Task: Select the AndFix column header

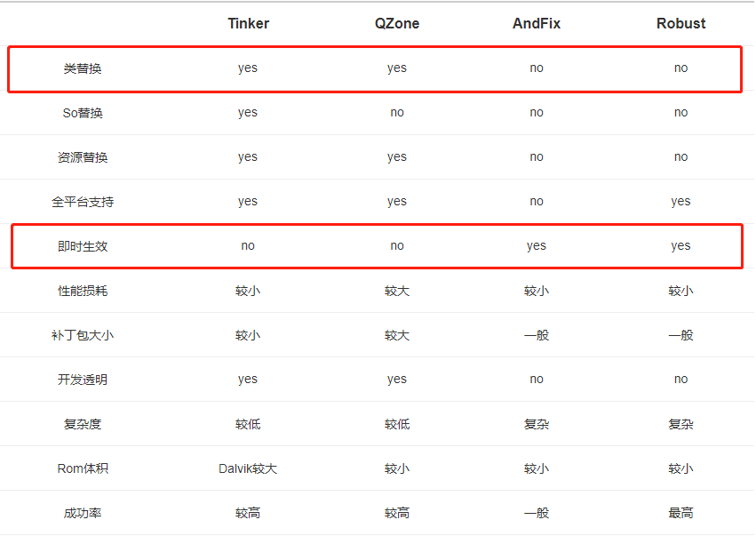Action: (x=537, y=24)
